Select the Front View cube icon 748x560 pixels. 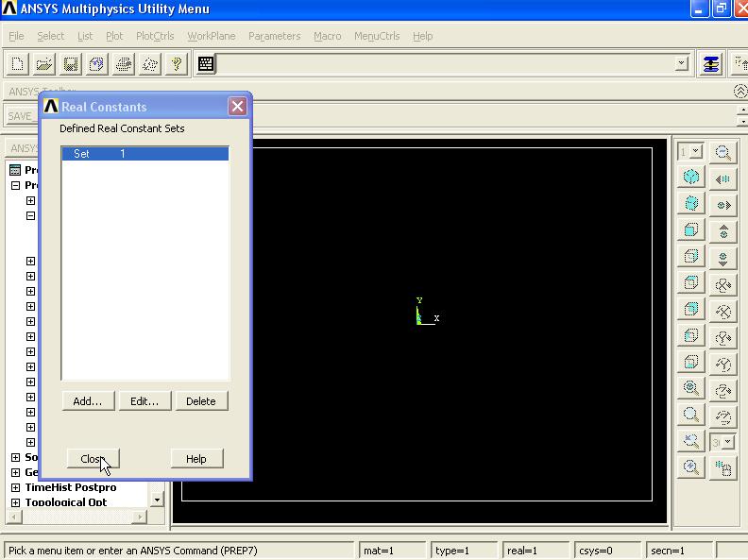(690, 229)
